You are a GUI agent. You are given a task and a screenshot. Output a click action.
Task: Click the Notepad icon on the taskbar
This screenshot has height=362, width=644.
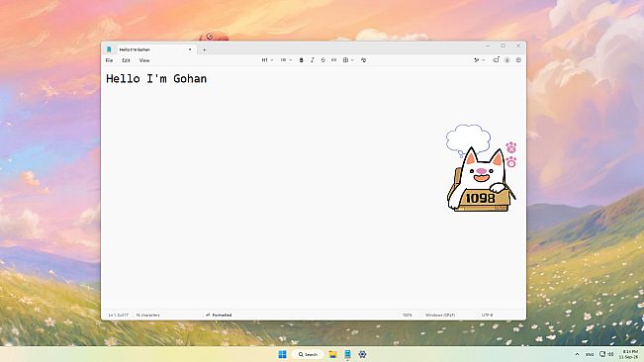347,354
